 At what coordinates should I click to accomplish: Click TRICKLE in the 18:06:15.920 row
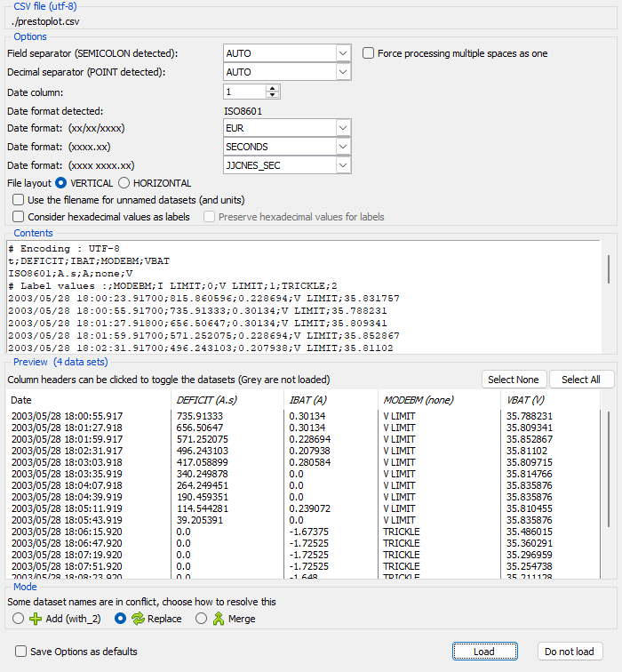tap(402, 532)
